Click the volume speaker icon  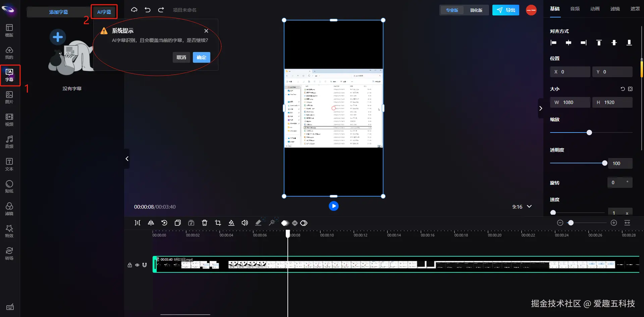click(x=245, y=223)
